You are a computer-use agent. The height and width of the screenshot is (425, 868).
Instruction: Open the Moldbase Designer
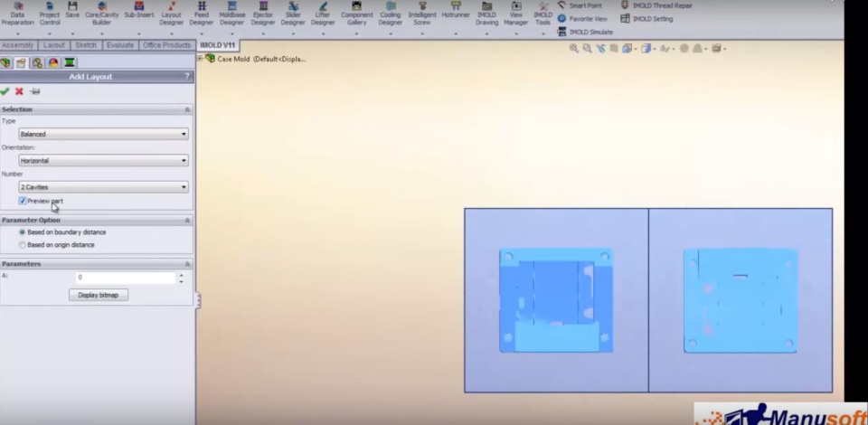(232, 14)
